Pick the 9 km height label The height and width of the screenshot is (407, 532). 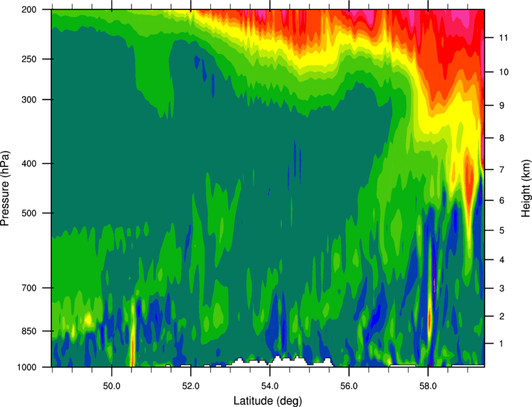pyautogui.click(x=501, y=106)
